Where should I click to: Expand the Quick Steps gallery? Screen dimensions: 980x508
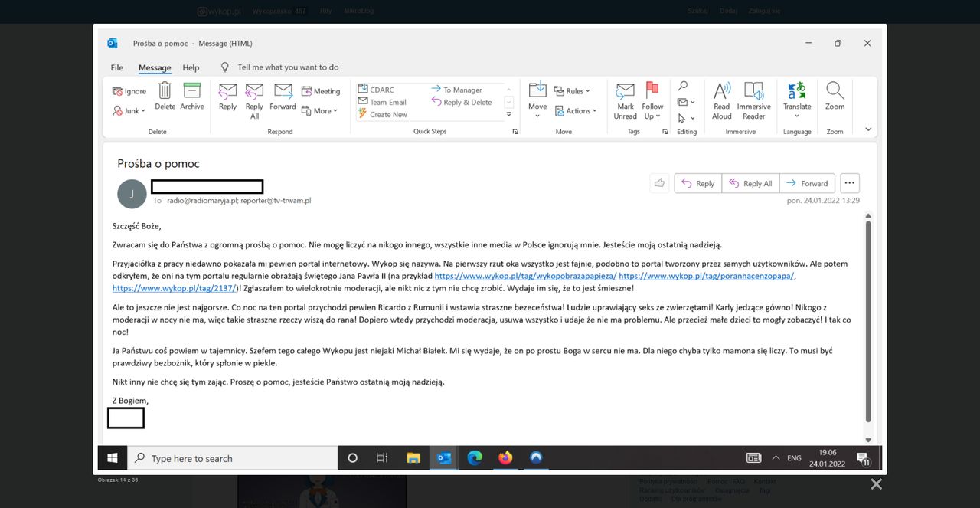(x=508, y=114)
